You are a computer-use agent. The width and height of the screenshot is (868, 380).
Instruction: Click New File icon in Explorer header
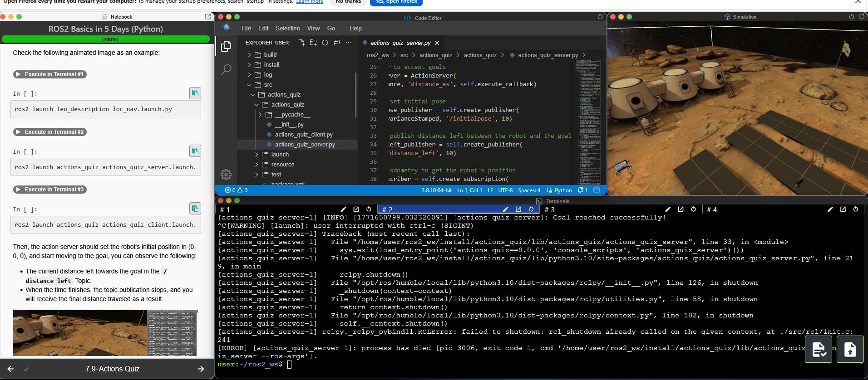point(301,43)
